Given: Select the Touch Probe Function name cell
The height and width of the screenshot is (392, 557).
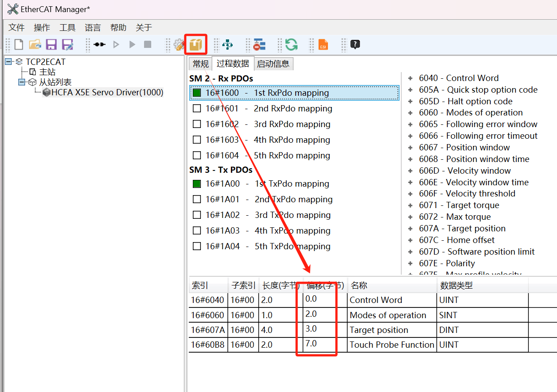Looking at the screenshot, I should tap(392, 345).
